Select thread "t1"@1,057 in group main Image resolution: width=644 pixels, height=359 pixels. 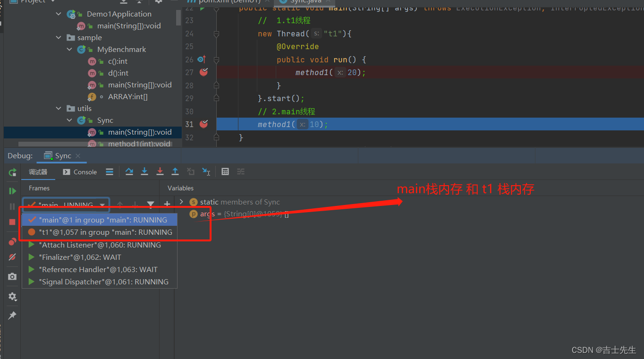coord(99,232)
